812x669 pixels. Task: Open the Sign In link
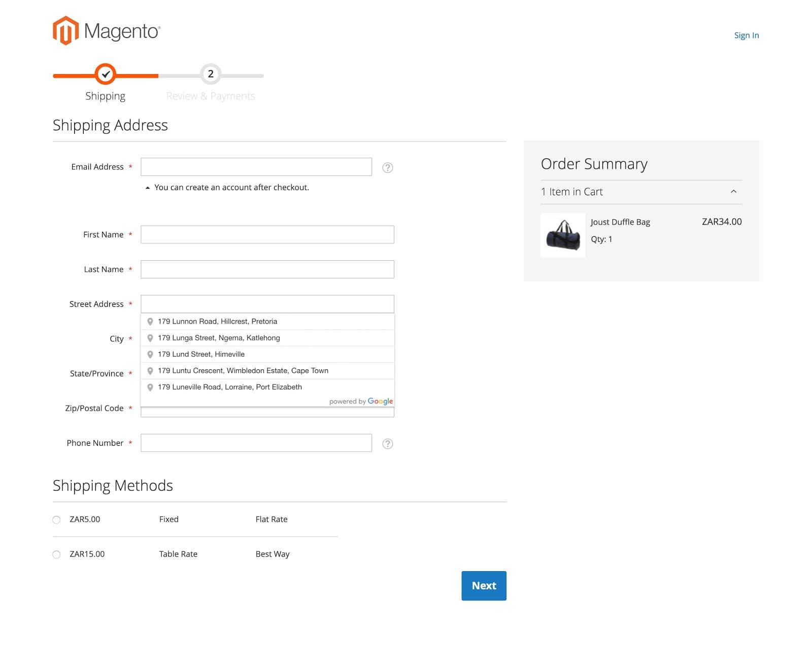746,35
